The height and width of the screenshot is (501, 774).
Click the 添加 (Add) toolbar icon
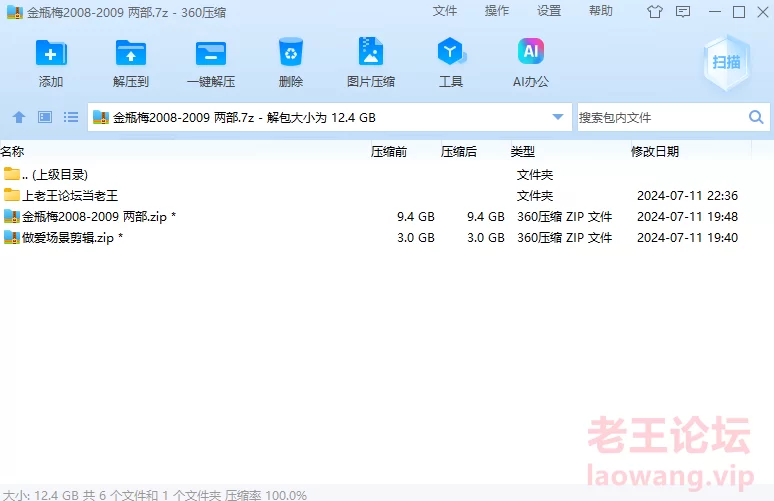tap(51, 53)
